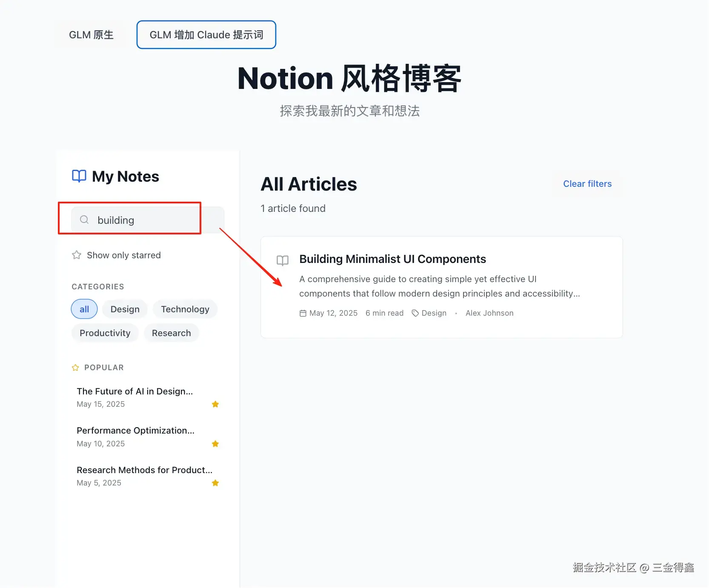Viewport: 709px width, 588px height.
Task: Switch to the GLM 增加 Claude 提示词 tab
Action: point(206,35)
